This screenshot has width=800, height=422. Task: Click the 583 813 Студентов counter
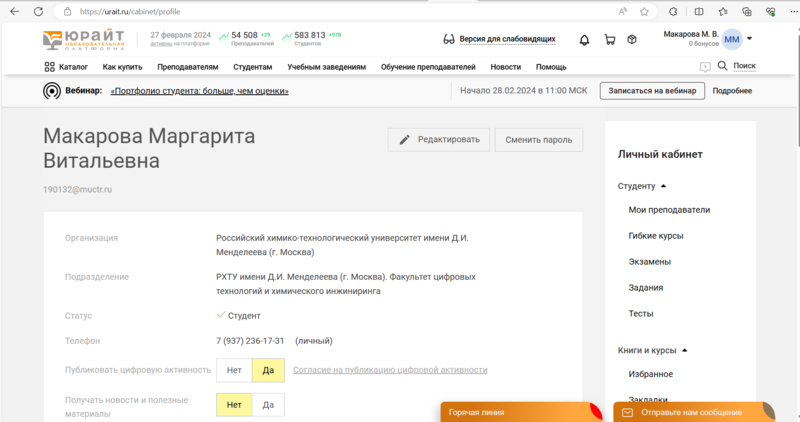[312, 39]
